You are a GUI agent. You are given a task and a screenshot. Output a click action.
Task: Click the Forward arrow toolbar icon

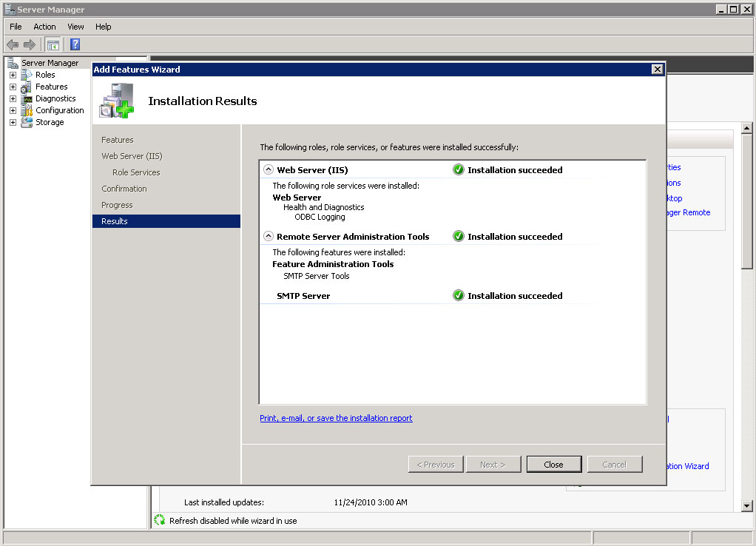(x=30, y=45)
